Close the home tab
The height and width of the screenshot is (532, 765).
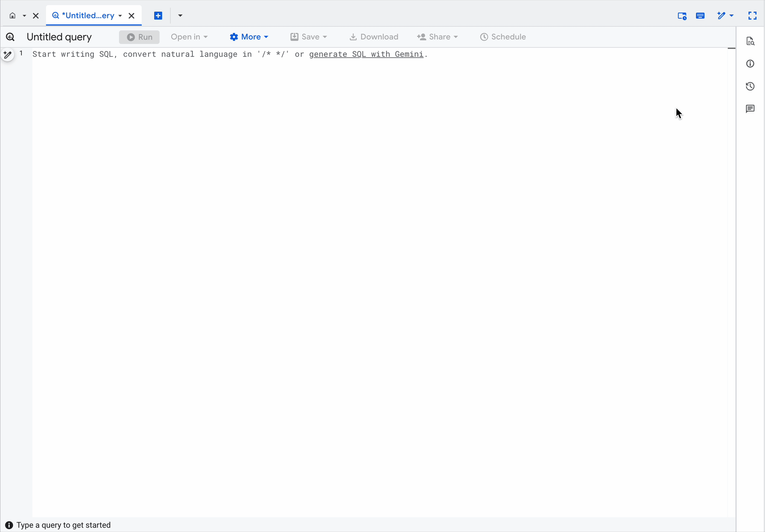tap(36, 16)
